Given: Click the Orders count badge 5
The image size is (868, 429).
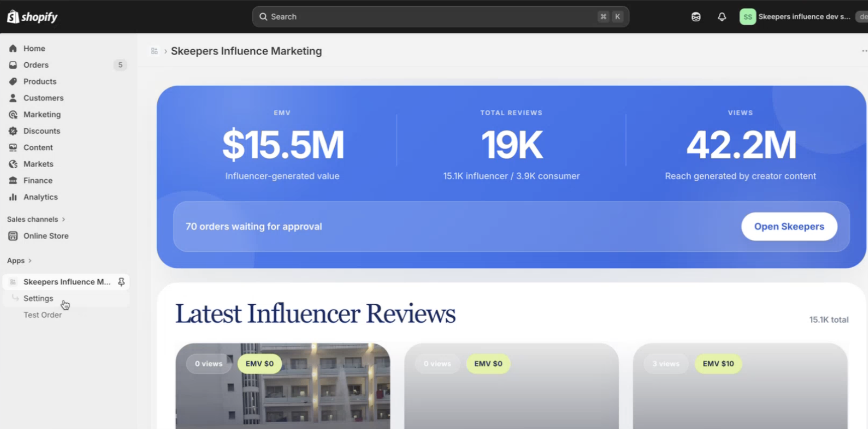Looking at the screenshot, I should pos(120,65).
